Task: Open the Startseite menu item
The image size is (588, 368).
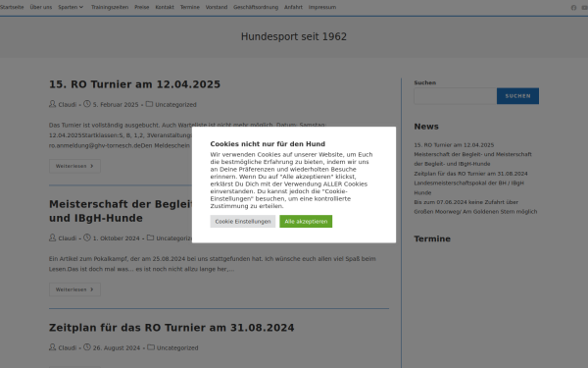Action: (x=12, y=7)
